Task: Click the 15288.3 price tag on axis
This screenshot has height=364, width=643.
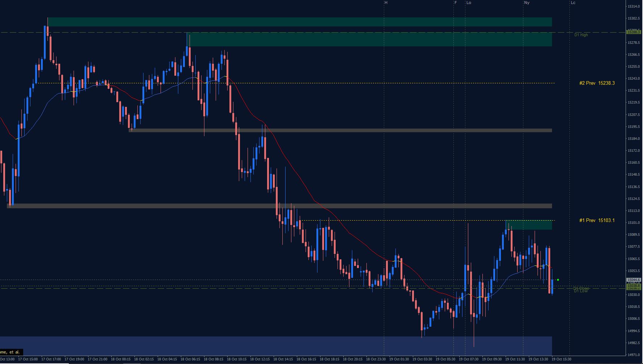Action: click(634, 32)
